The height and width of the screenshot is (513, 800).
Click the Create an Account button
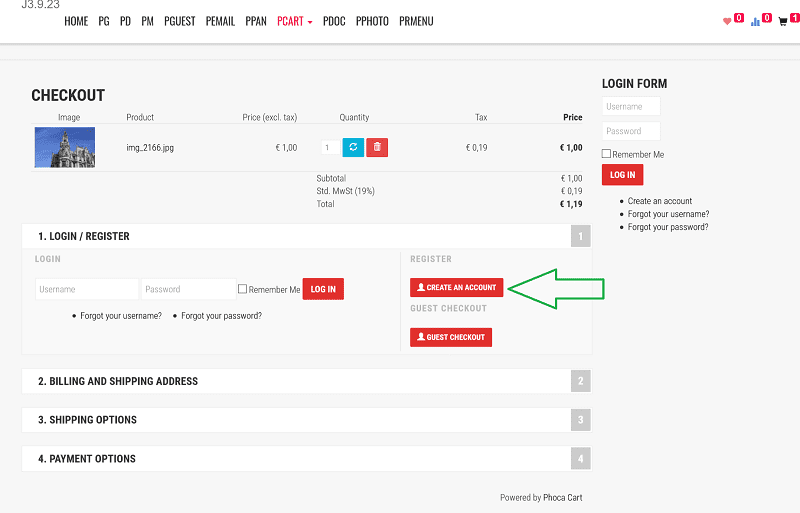point(456,288)
